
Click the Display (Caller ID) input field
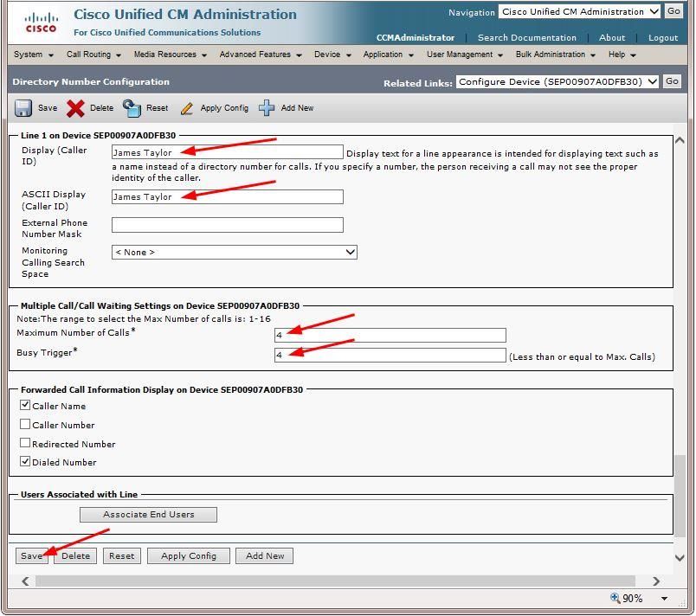click(x=228, y=152)
